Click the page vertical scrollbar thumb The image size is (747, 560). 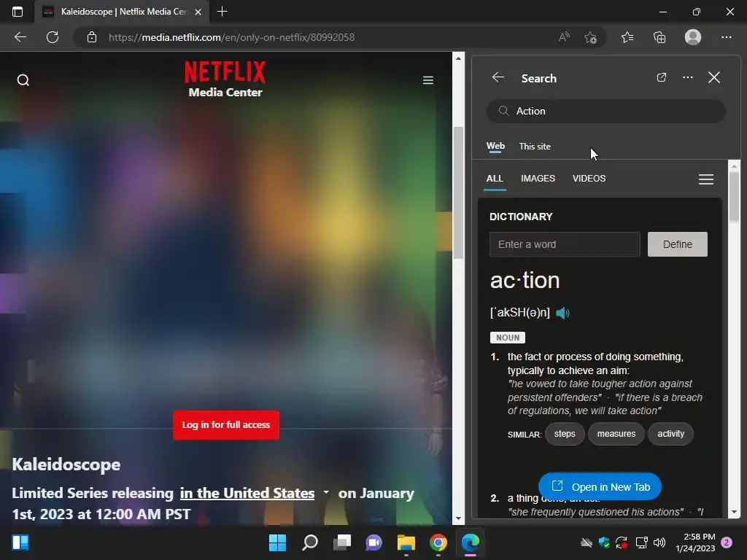[x=458, y=192]
